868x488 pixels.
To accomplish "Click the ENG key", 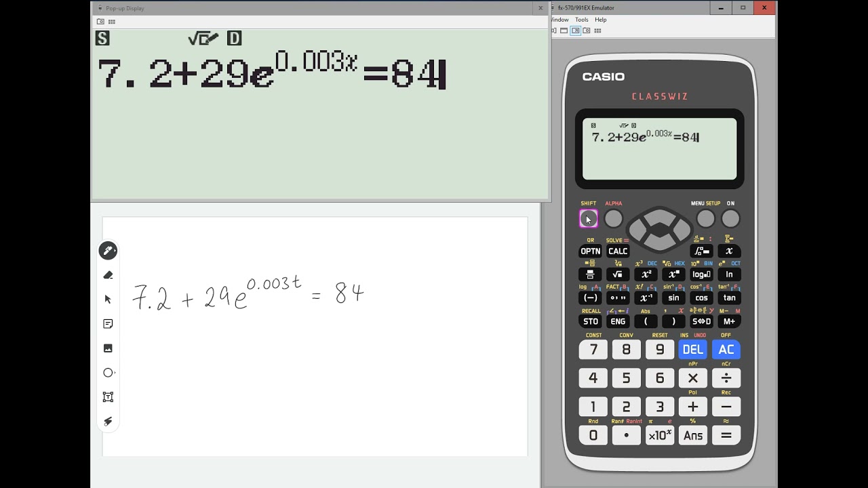I will (618, 321).
